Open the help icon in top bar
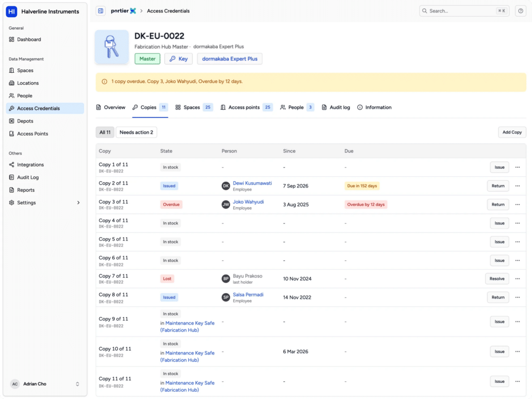Image resolution: width=532 pixels, height=399 pixels. pyautogui.click(x=521, y=11)
